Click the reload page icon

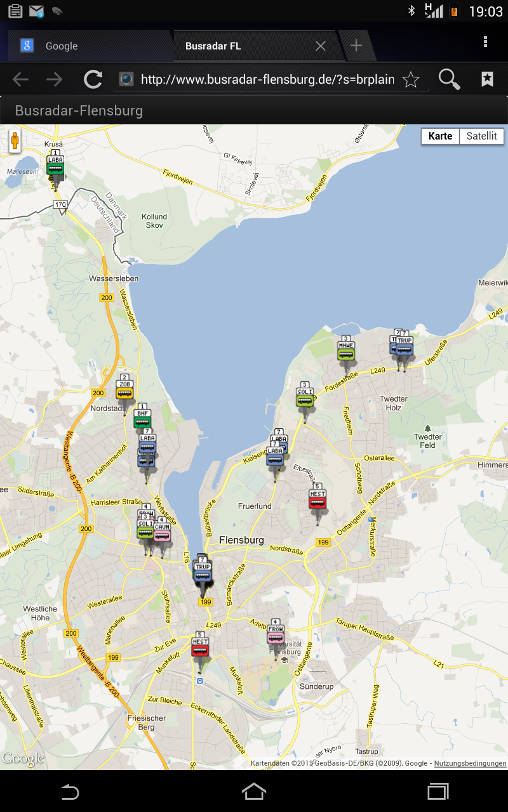93,79
